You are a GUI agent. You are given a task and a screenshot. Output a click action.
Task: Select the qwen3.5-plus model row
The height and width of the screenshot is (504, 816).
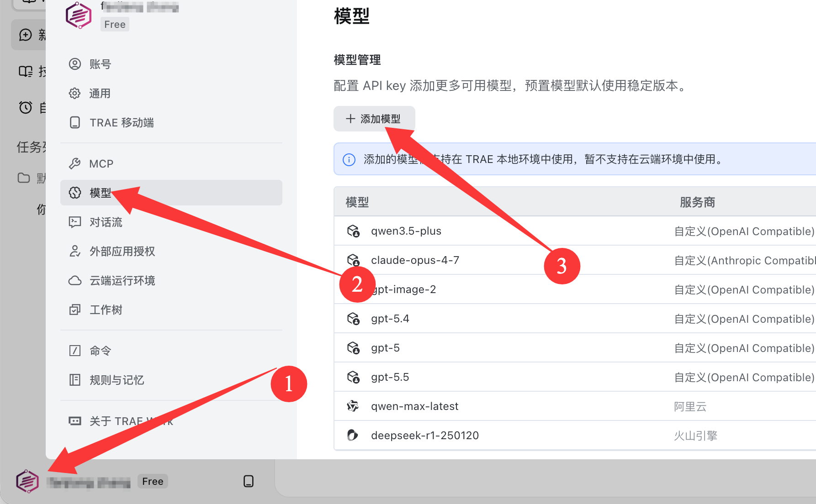(575, 231)
